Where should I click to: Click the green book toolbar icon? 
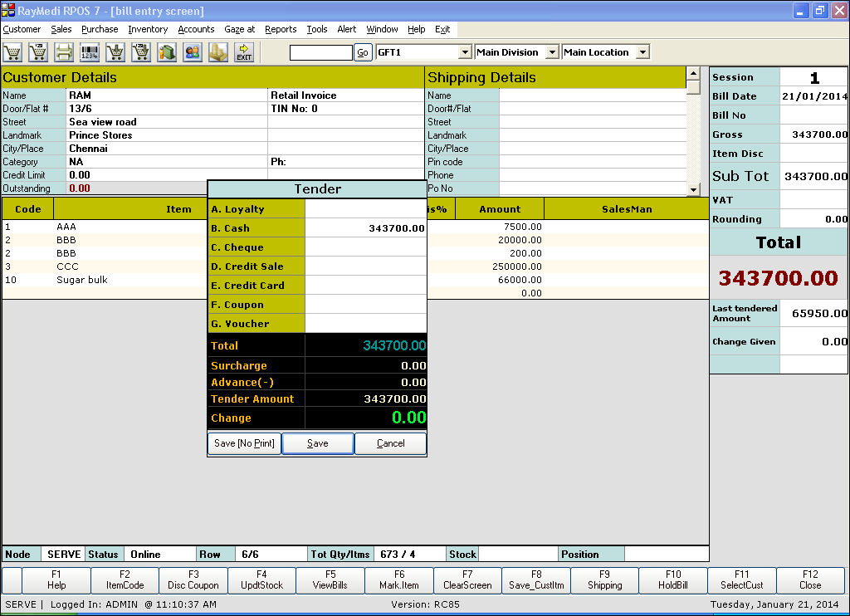167,52
